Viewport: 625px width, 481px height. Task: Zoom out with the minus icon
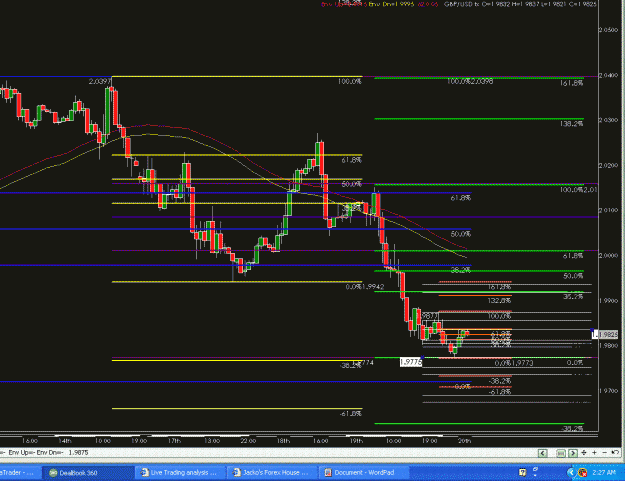tap(604, 453)
